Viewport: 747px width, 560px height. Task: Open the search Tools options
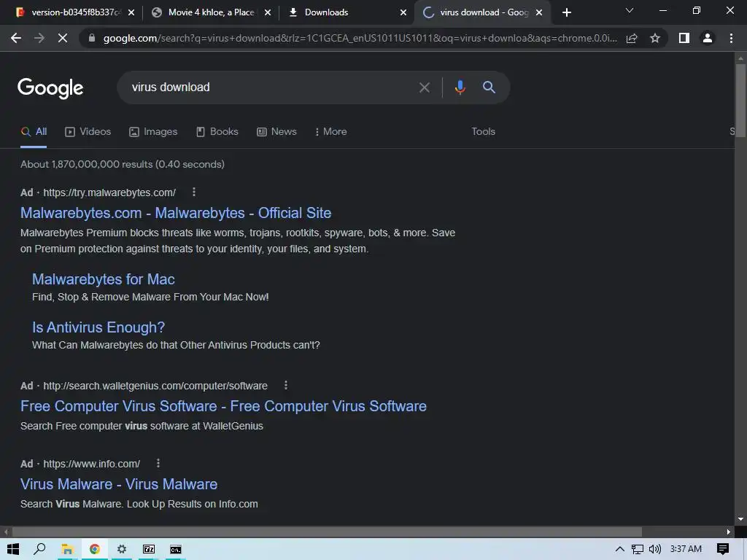pyautogui.click(x=483, y=131)
